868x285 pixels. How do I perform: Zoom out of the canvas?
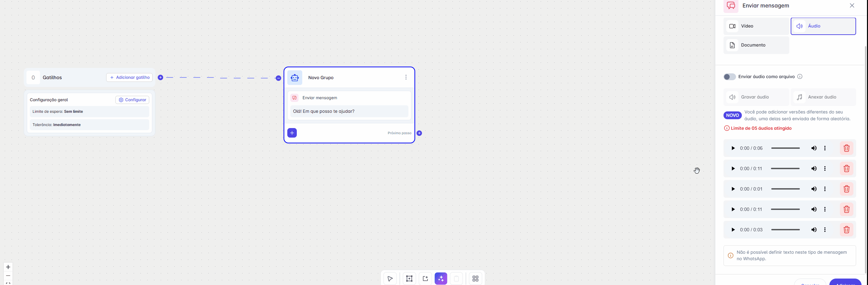point(8,275)
